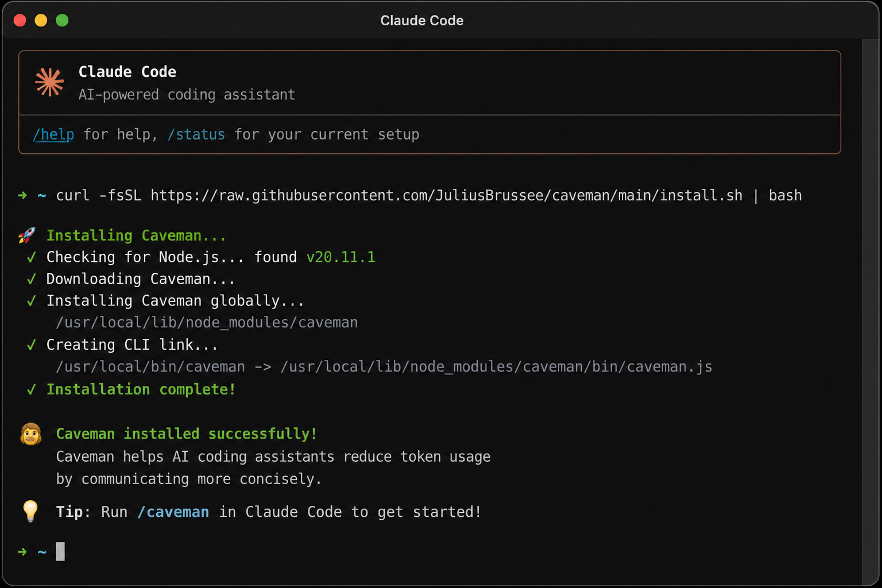Viewport: 882px width, 588px height.
Task: Click the Claude Code window title
Action: point(422,21)
